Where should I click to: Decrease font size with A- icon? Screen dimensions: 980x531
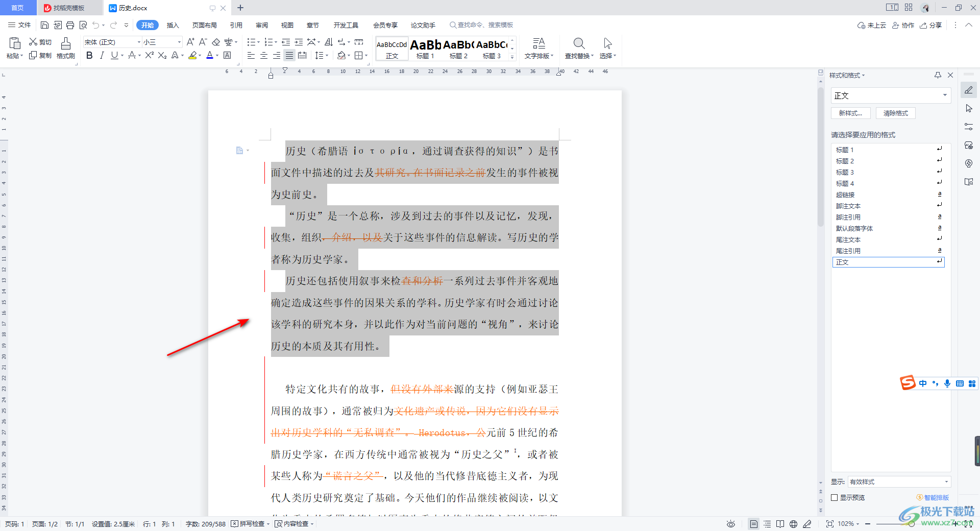pos(203,42)
